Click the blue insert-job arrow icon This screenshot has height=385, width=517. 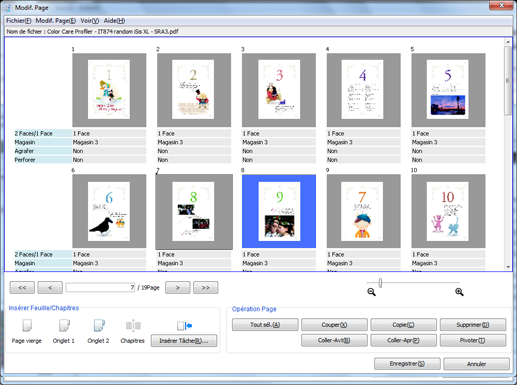184,326
